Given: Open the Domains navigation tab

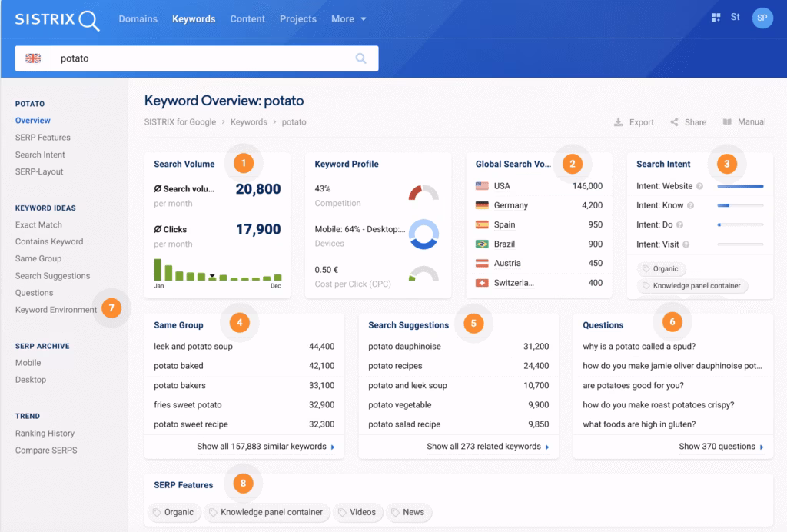Looking at the screenshot, I should (x=138, y=18).
